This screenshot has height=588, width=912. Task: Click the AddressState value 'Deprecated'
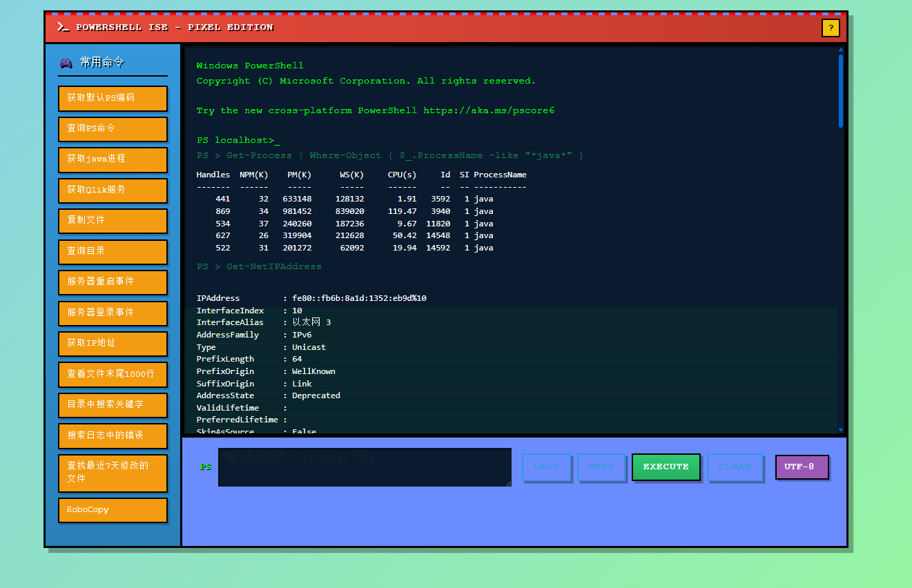point(316,396)
